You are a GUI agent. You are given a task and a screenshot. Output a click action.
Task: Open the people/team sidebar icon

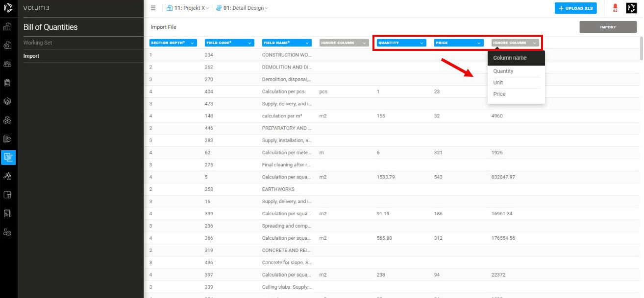pyautogui.click(x=7, y=64)
